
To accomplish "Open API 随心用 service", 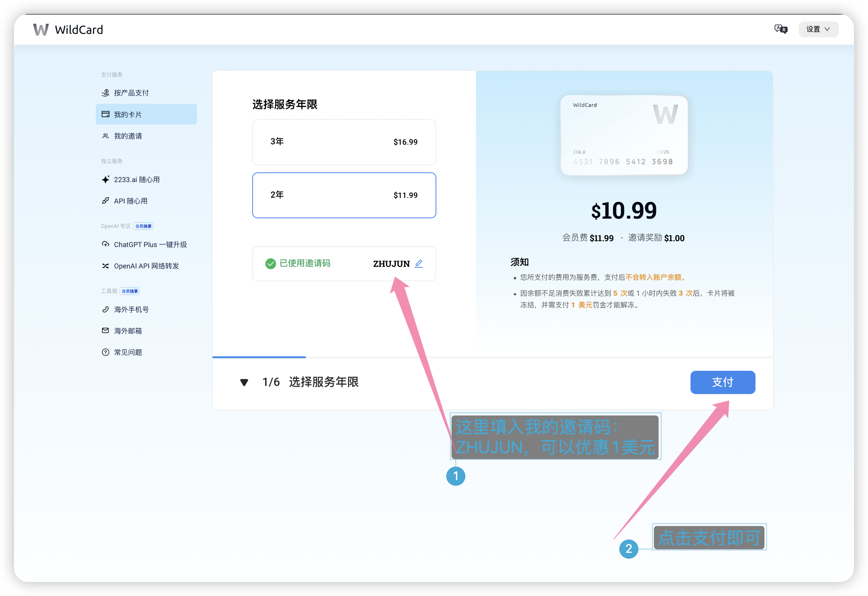I will click(146, 201).
